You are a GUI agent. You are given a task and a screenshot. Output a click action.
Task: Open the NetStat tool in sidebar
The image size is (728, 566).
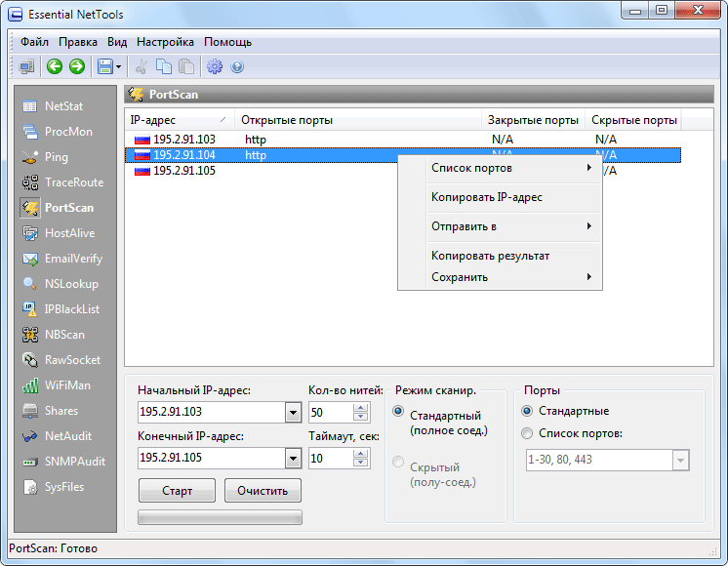[53, 106]
